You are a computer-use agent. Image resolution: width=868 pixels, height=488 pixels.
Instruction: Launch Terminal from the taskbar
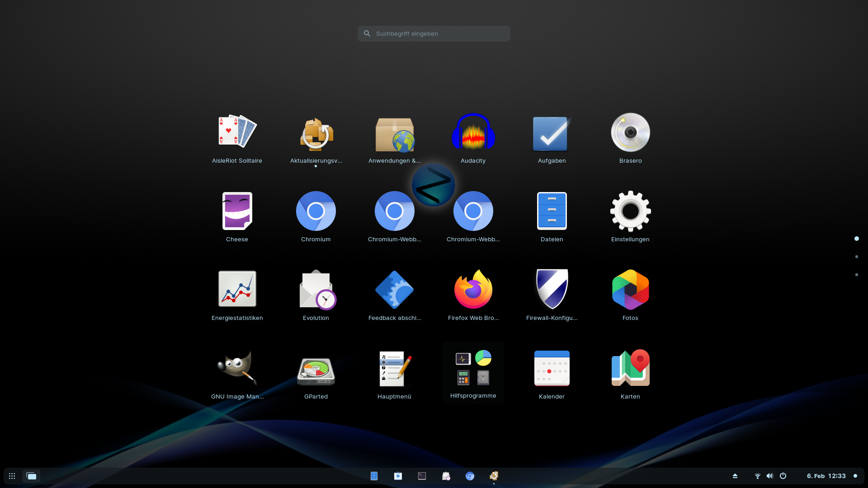point(422,476)
